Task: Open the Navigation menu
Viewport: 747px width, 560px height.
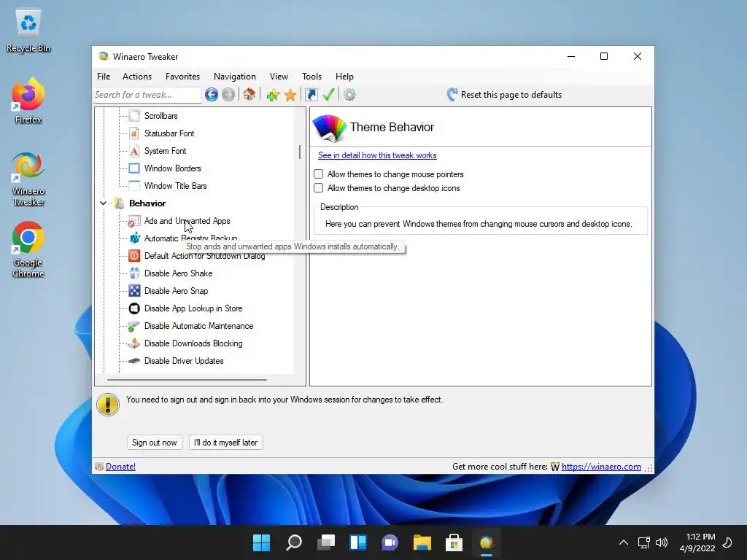Action: (x=235, y=76)
